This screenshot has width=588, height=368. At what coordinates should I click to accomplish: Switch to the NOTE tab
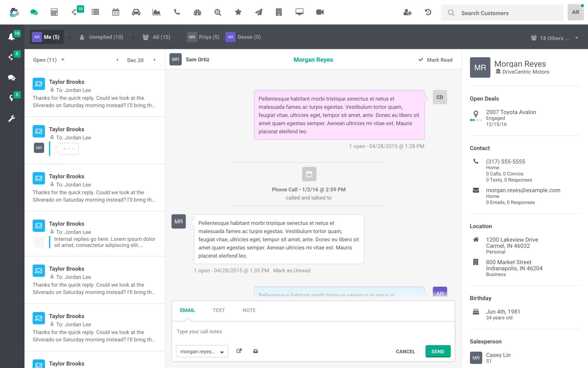(x=249, y=310)
